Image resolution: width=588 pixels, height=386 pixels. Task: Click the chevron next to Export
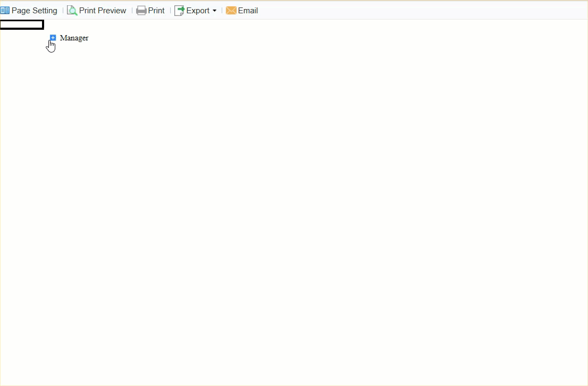(215, 11)
